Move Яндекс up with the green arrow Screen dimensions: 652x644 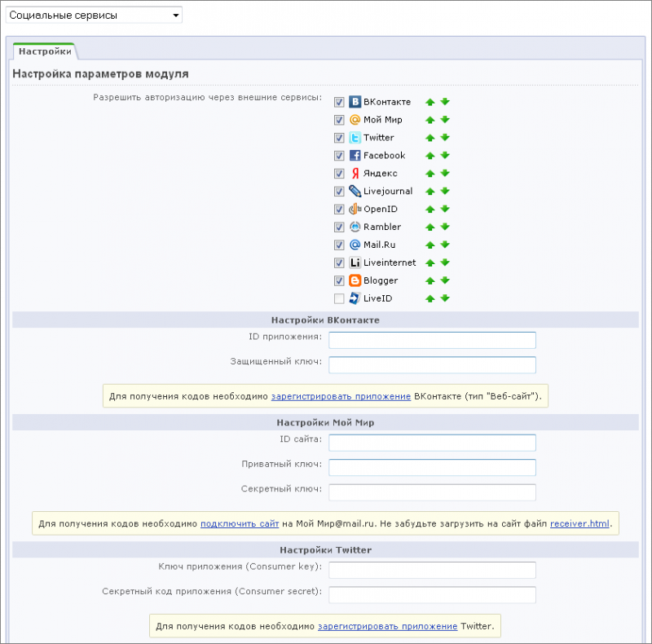coord(430,174)
